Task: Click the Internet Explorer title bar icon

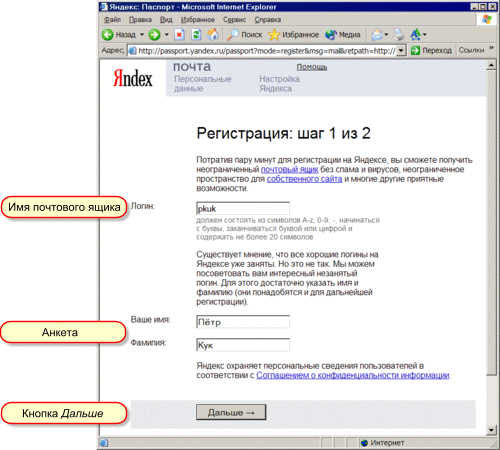Action: 104,7
